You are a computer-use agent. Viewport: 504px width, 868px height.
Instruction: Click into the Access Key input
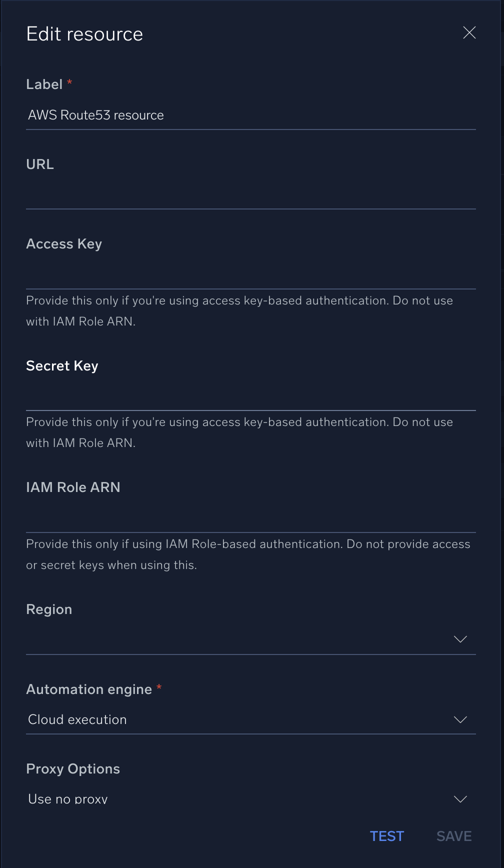pyautogui.click(x=250, y=275)
